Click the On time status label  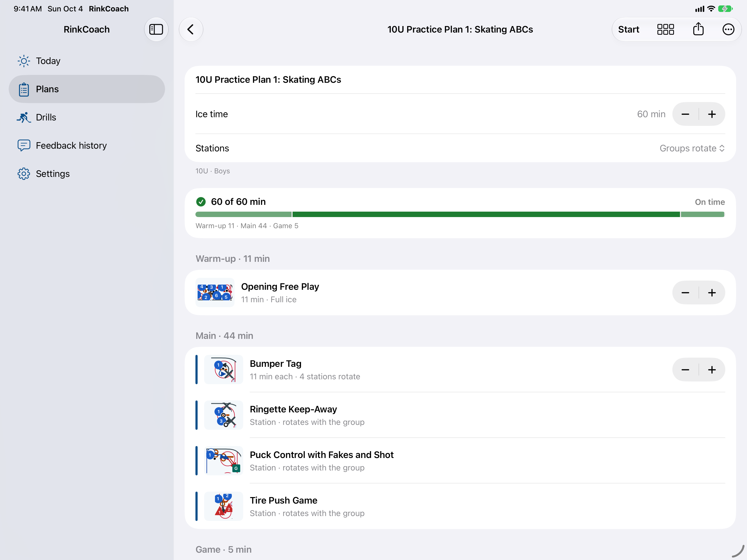pos(710,202)
